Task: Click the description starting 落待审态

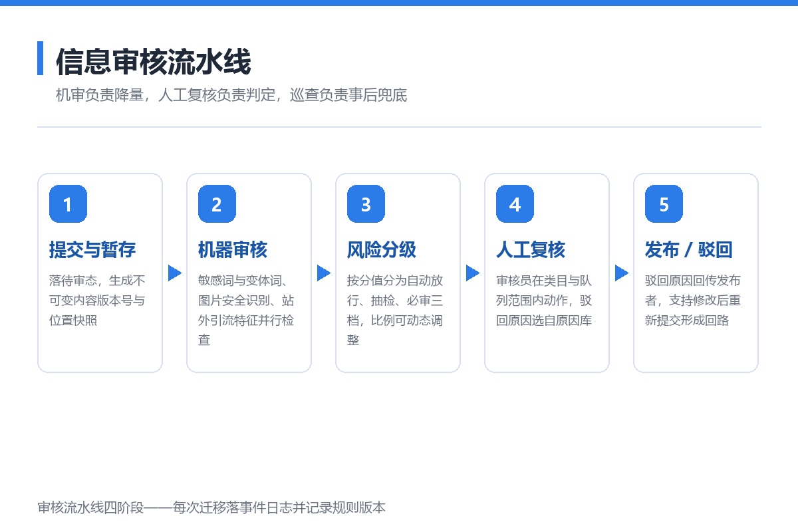Action: click(x=97, y=301)
